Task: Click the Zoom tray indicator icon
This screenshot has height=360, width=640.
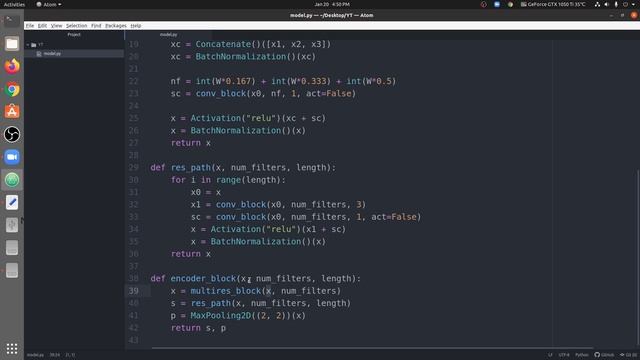Action: pos(497,4)
